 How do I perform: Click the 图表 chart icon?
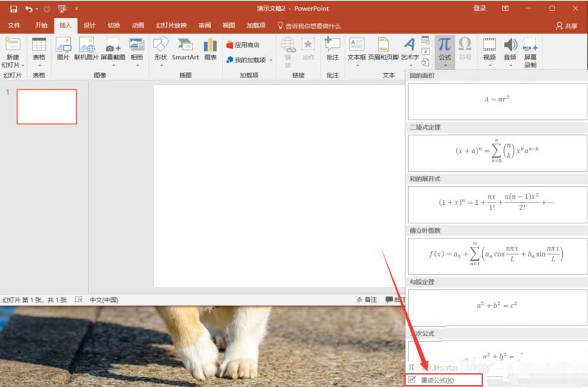point(210,49)
